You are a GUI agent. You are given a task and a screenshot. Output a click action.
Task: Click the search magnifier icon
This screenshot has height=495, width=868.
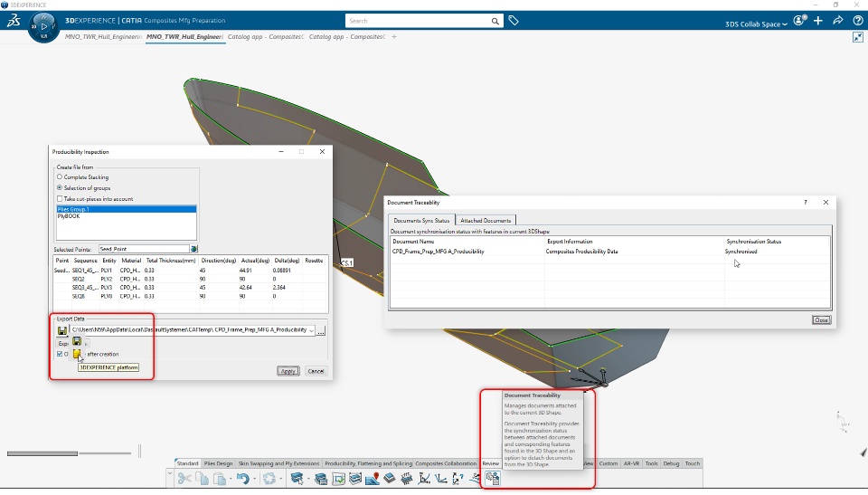coord(495,21)
